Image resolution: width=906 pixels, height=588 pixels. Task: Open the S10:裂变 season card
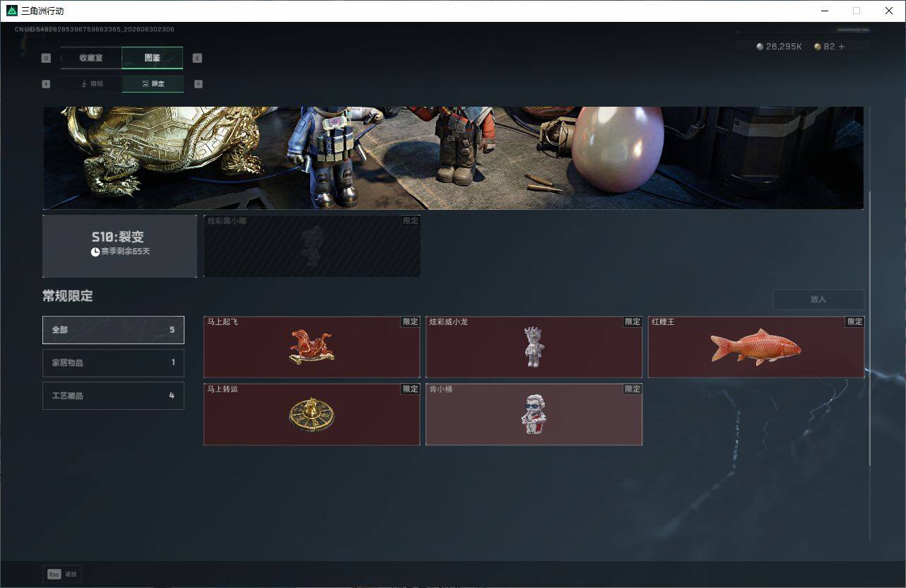tap(119, 246)
